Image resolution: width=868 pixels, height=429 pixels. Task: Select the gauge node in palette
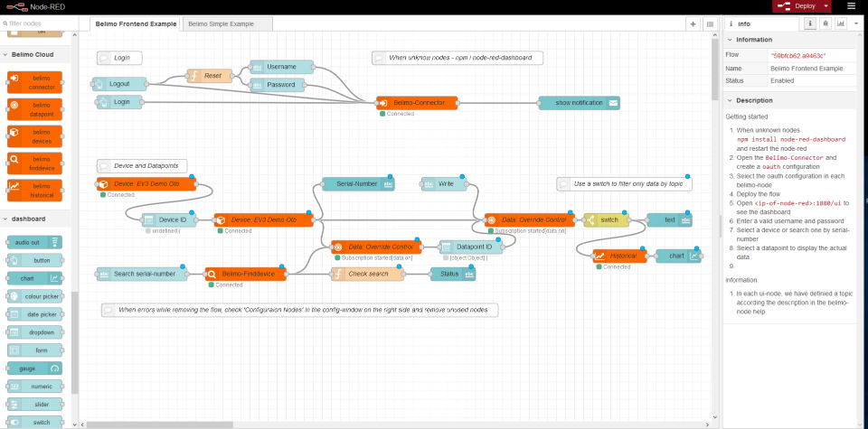(x=35, y=368)
